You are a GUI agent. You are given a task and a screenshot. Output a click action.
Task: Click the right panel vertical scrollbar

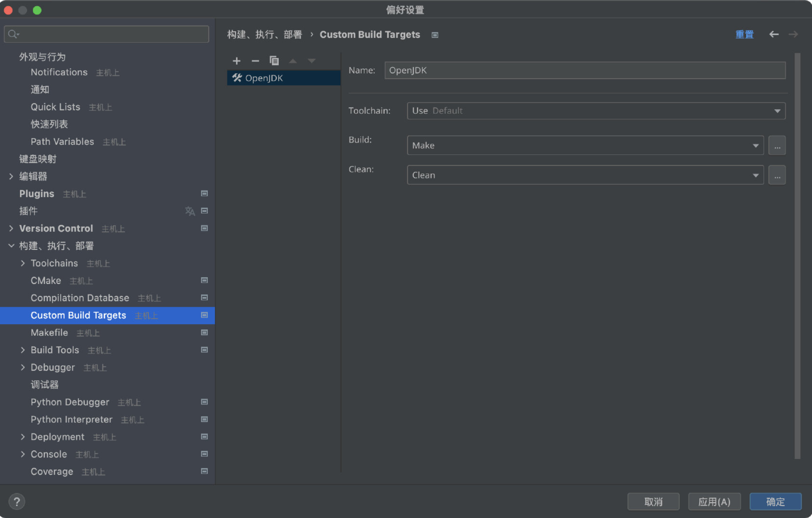point(797,256)
